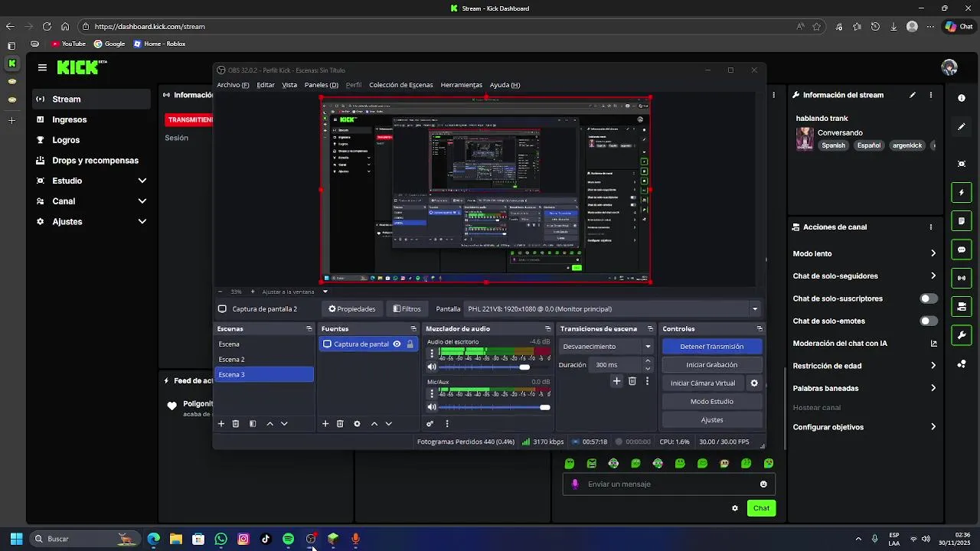Open scene filters icon in Escenas panel
The width and height of the screenshot is (980, 551).
coord(253,424)
